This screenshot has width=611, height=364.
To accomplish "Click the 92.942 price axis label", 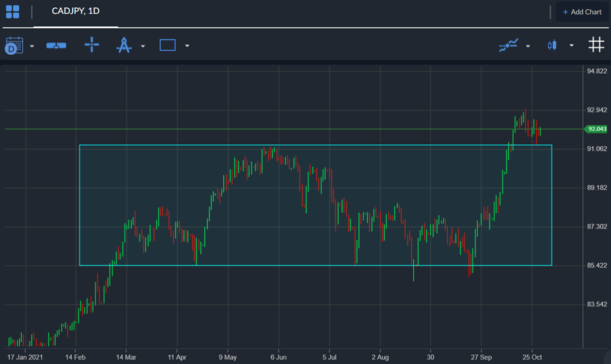I will coord(597,110).
